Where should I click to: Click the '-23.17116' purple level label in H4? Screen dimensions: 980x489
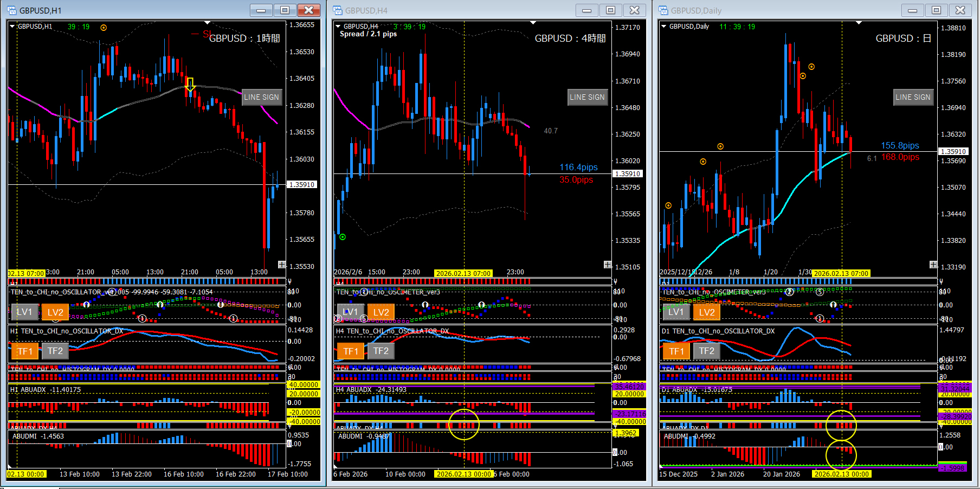pos(629,414)
